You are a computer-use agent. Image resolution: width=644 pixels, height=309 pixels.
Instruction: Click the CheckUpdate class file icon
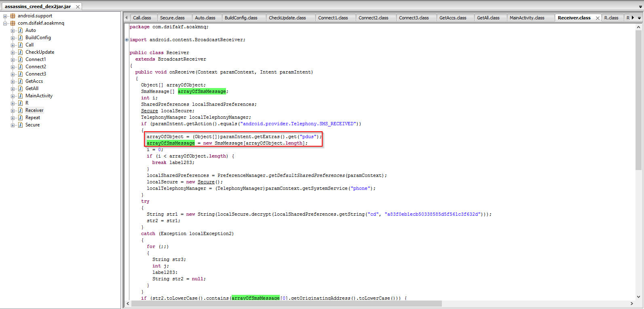coord(20,53)
